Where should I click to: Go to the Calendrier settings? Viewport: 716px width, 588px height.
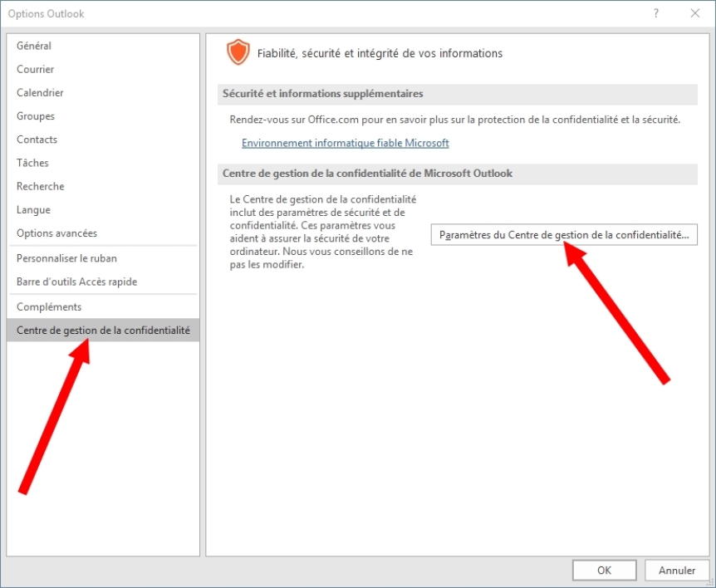(x=40, y=92)
